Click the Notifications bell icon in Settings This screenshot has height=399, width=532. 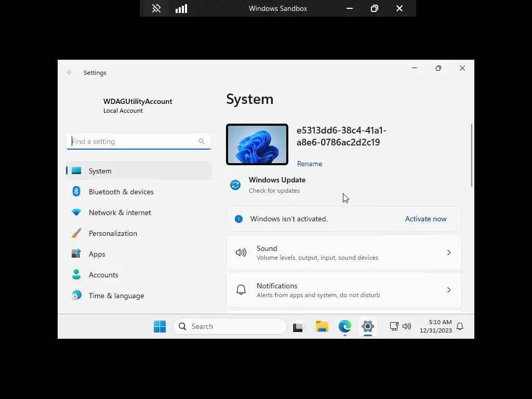tap(241, 290)
